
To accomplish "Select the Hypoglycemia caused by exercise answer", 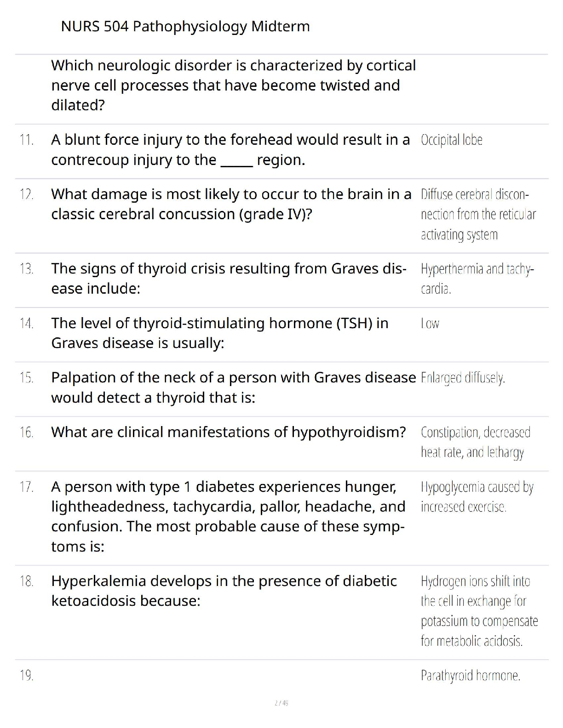I will (477, 497).
